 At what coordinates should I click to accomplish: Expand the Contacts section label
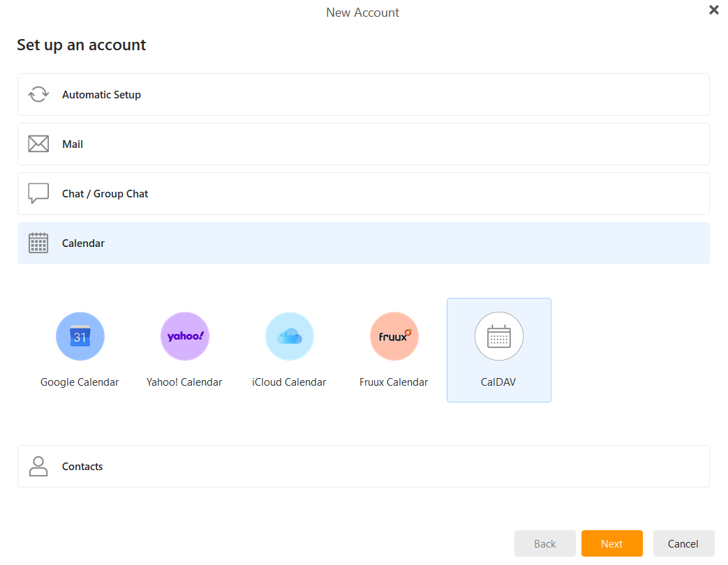point(82,467)
